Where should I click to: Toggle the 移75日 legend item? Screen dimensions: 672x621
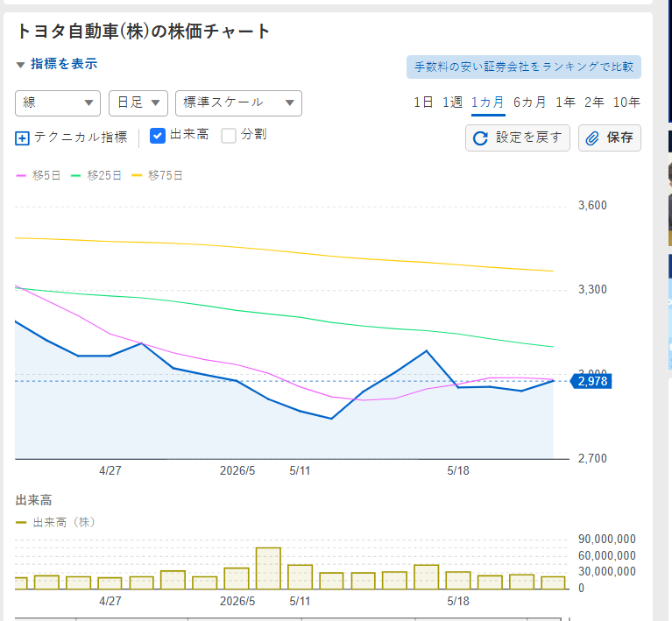[x=157, y=176]
